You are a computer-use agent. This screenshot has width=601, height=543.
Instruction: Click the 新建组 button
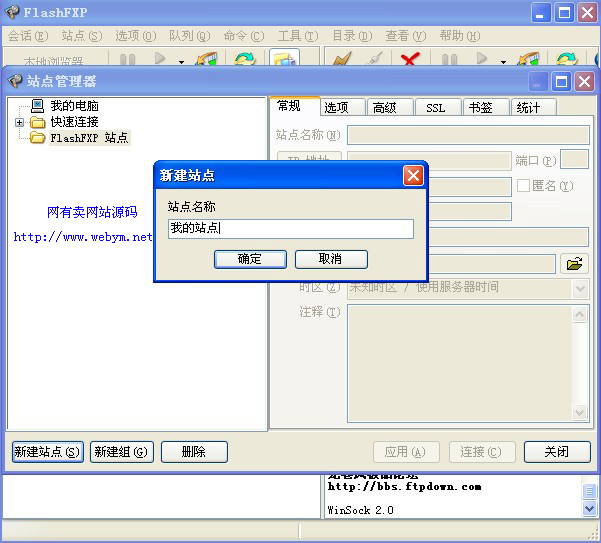(121, 452)
